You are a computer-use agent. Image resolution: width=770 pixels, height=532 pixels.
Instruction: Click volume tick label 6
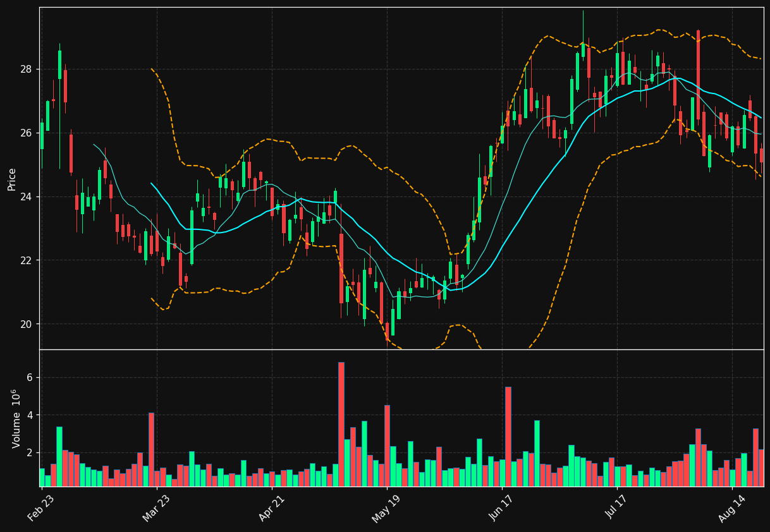[x=31, y=377]
